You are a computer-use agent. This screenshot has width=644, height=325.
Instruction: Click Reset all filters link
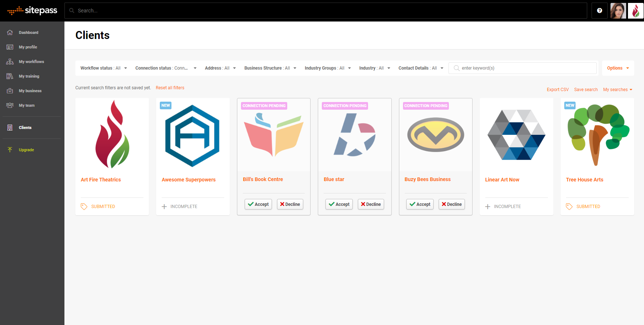[x=170, y=88]
